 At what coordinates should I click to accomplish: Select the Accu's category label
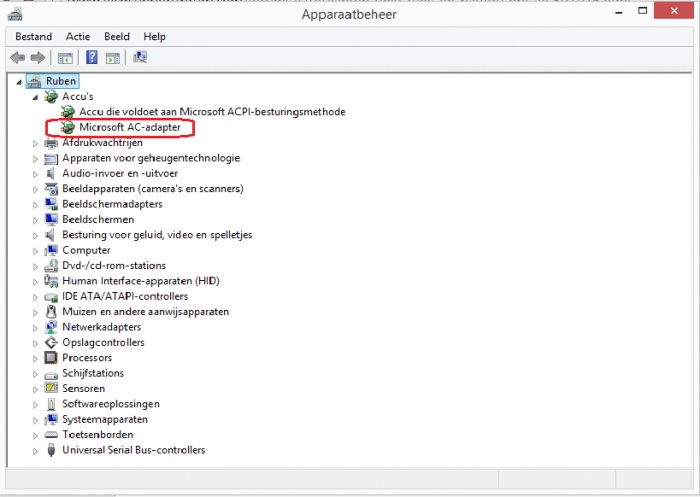coord(78,96)
